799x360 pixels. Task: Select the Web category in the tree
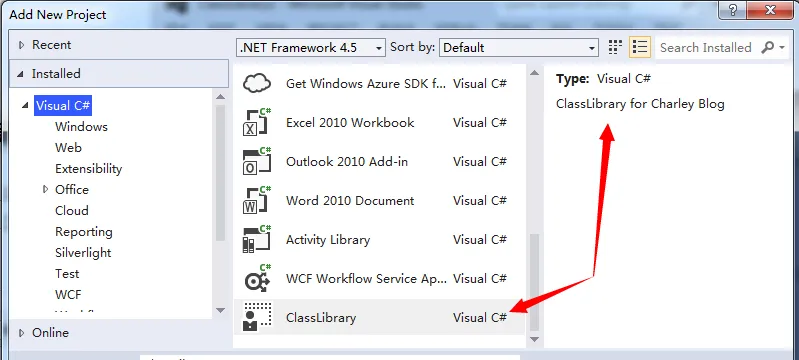(68, 148)
